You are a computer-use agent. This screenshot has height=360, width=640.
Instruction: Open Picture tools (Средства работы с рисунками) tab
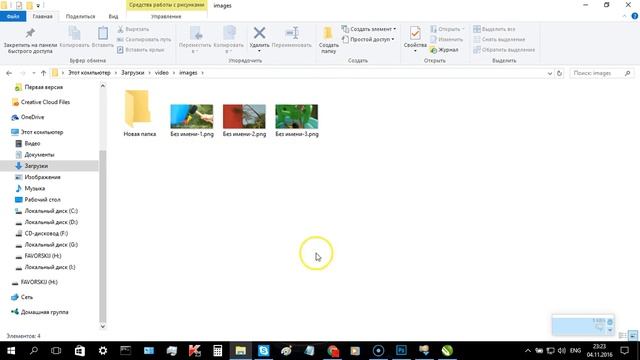167,5
